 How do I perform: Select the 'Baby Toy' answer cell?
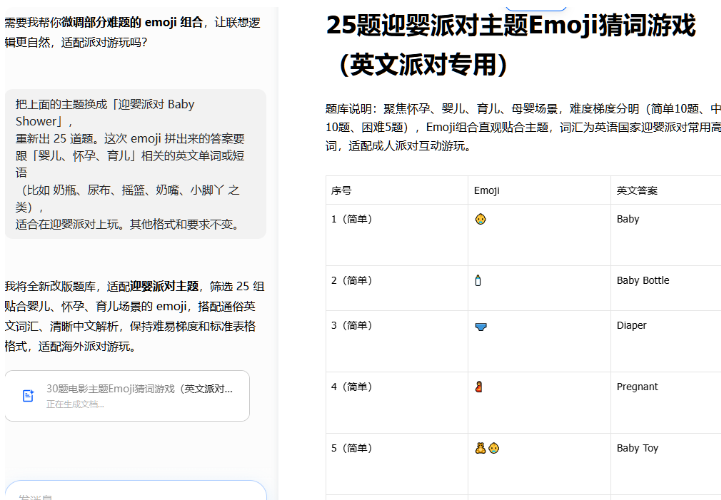point(666,464)
